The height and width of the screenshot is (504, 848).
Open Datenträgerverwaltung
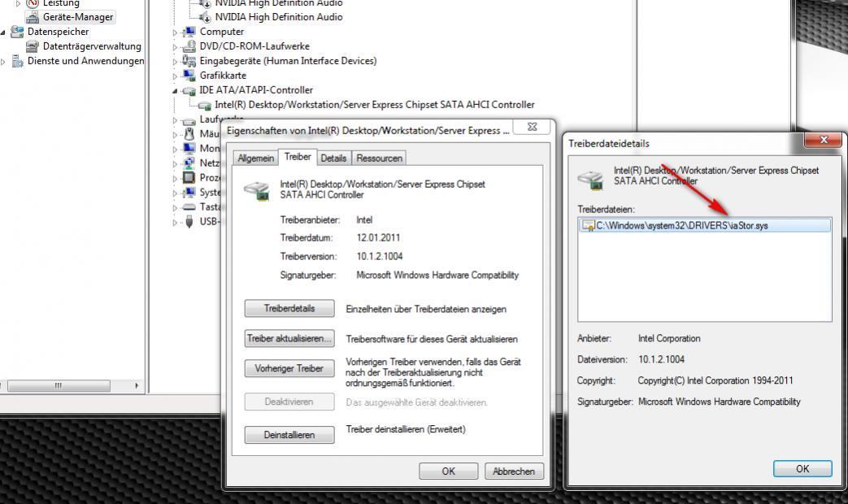pyautogui.click(x=92, y=46)
